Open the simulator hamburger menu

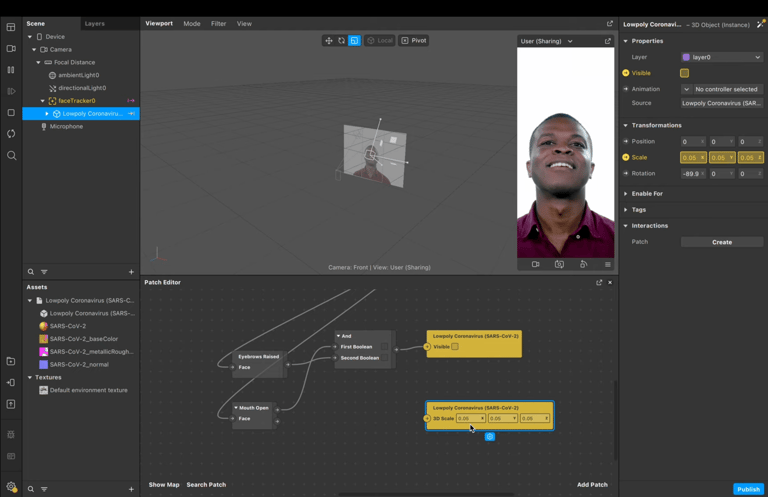(x=607, y=264)
